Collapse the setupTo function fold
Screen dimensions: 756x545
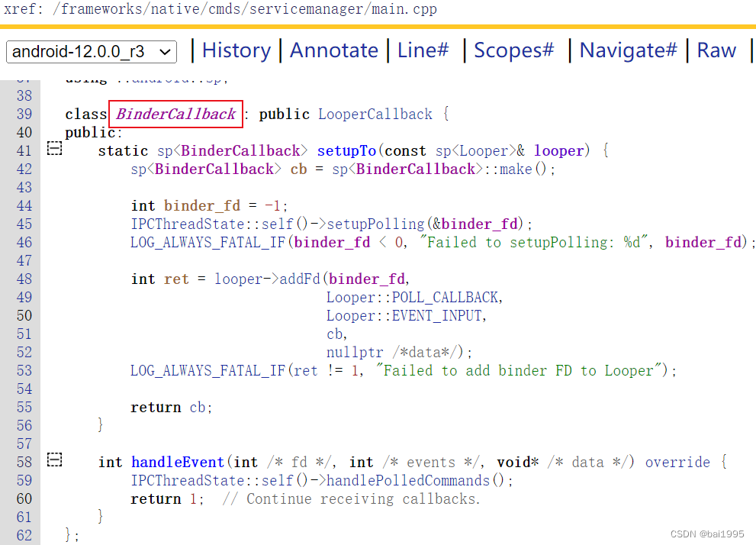(53, 148)
